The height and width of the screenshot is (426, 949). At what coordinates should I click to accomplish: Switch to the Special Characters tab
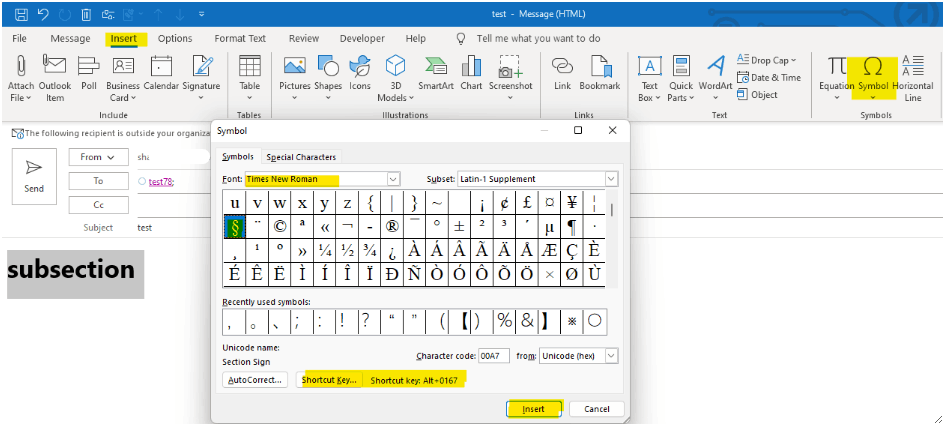coord(301,157)
